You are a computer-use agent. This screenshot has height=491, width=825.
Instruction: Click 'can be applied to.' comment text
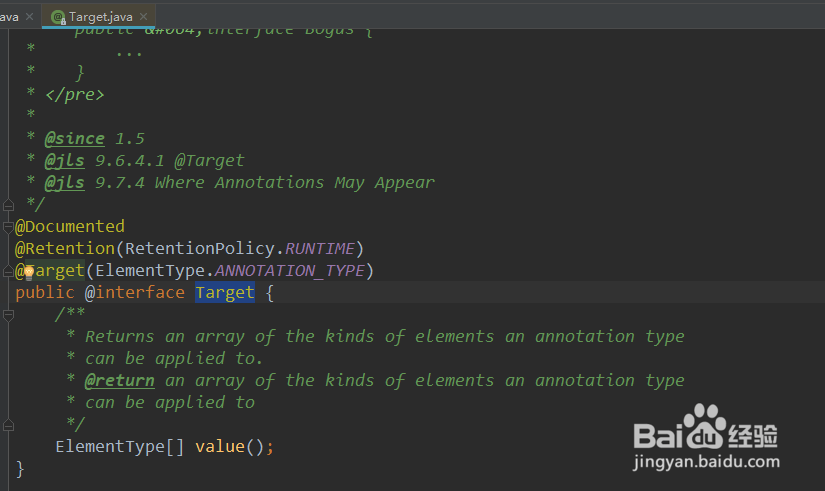tap(174, 358)
